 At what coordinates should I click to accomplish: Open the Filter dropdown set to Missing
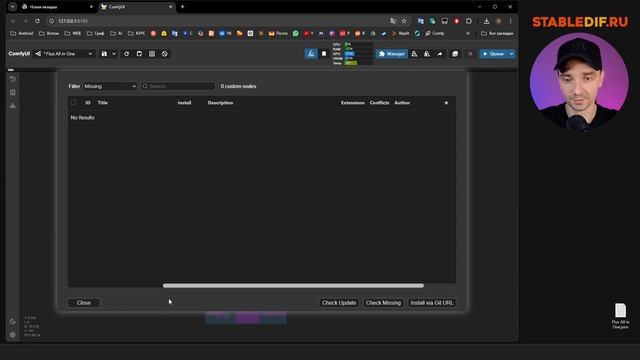click(110, 86)
